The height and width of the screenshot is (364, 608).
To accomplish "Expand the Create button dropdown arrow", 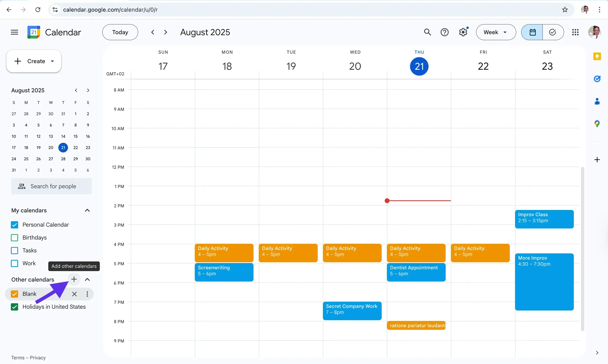I will pos(52,61).
